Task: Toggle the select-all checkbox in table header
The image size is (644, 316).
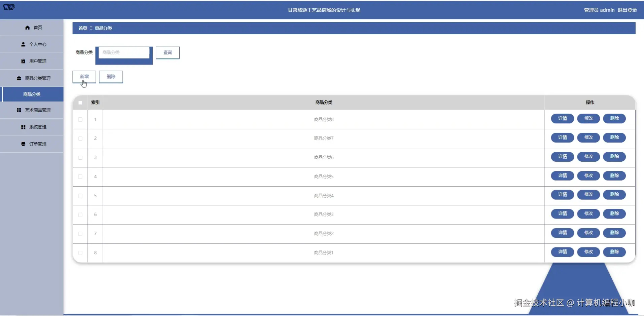Action: click(x=80, y=103)
